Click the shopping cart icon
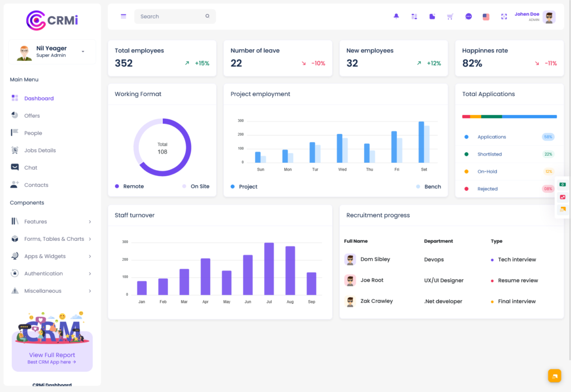 click(450, 16)
